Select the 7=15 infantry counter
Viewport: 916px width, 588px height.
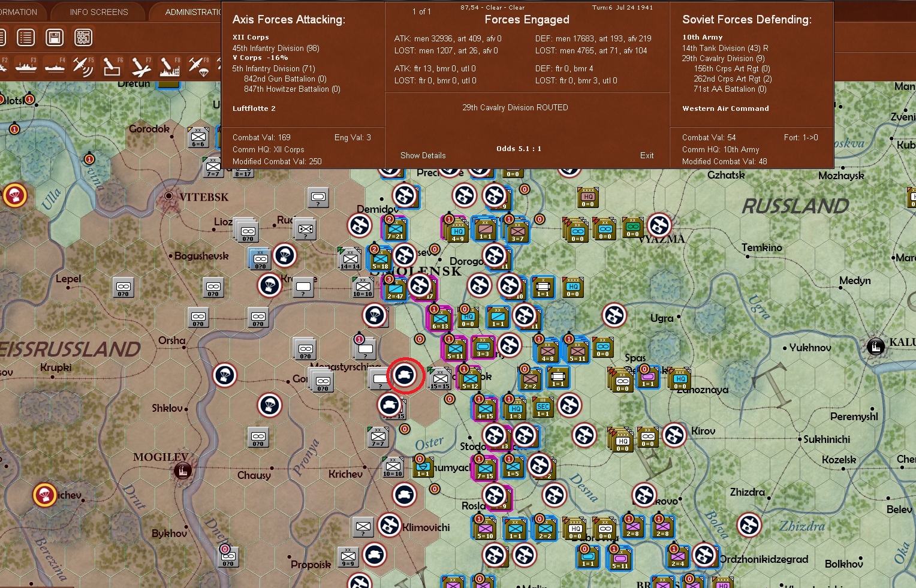point(485,468)
